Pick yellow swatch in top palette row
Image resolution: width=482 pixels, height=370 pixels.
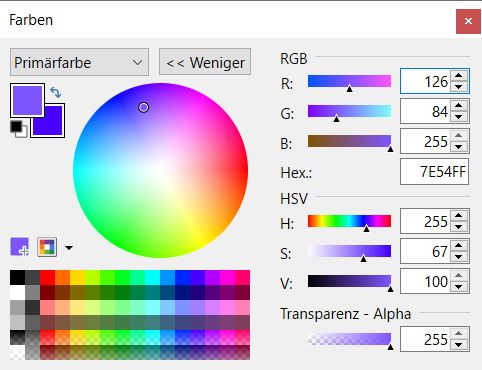77,278
